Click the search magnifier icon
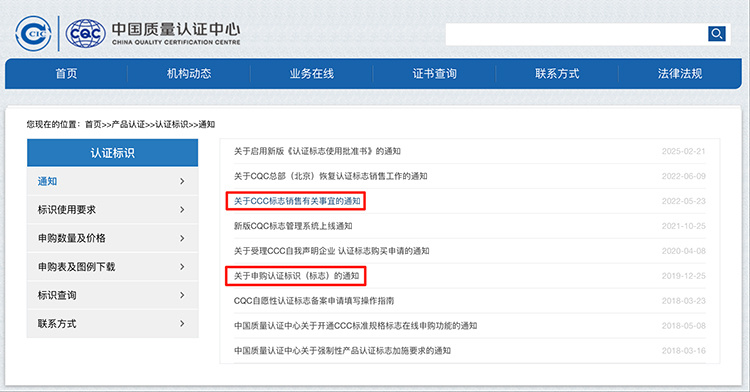 [717, 33]
